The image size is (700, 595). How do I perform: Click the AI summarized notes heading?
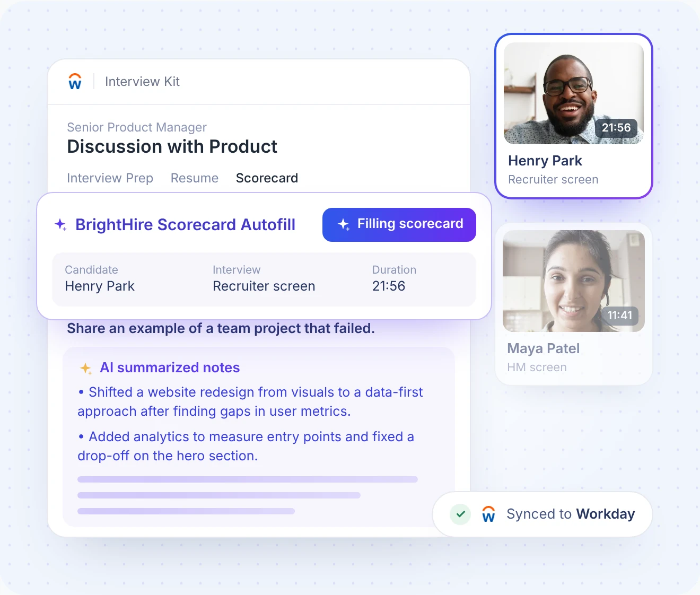point(170,367)
